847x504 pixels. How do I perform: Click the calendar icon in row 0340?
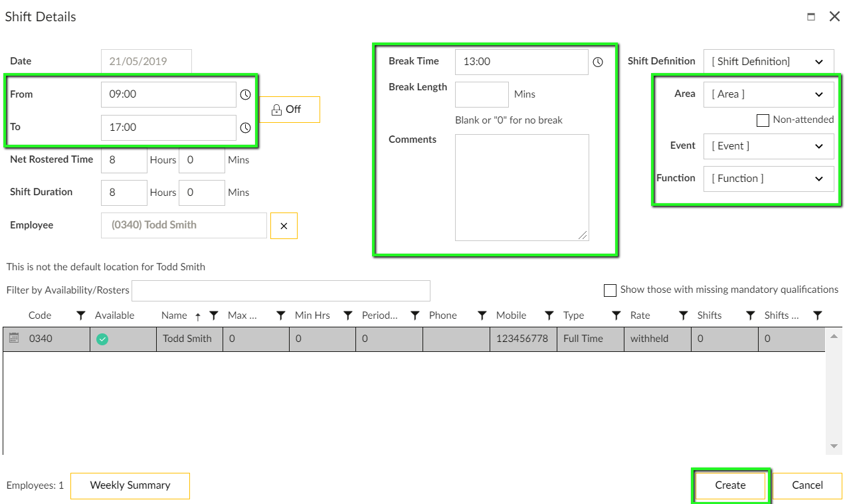coord(14,339)
